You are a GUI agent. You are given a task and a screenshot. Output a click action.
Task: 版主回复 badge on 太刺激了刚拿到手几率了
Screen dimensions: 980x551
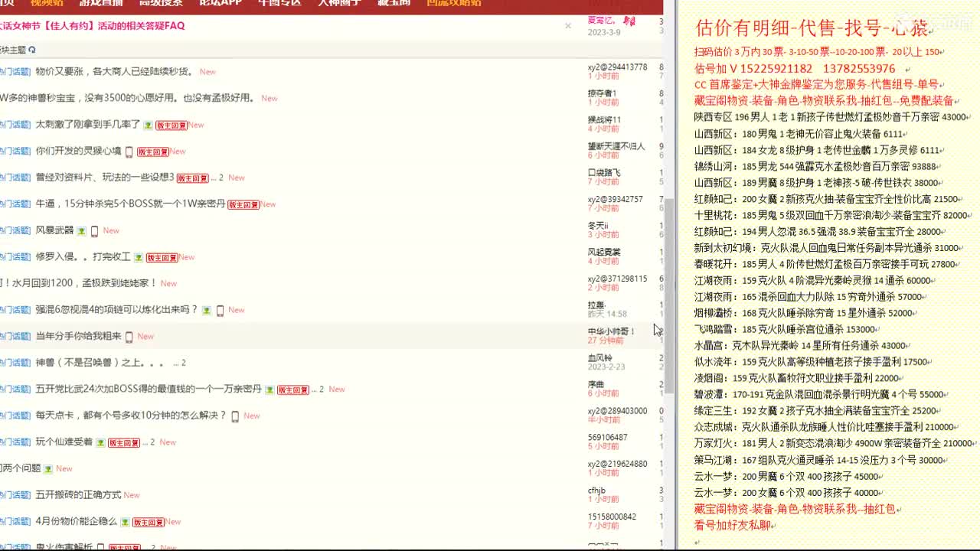[x=172, y=125]
